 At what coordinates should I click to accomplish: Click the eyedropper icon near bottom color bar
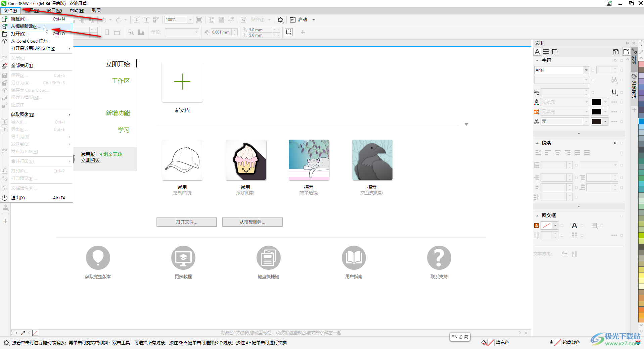pyautogui.click(x=23, y=333)
